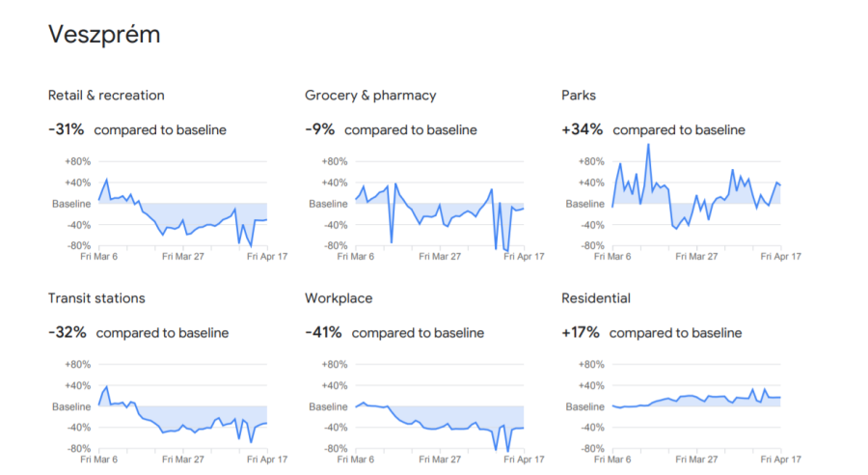Click the Retail & recreation line chart
The image size is (868, 475).
coord(182,204)
